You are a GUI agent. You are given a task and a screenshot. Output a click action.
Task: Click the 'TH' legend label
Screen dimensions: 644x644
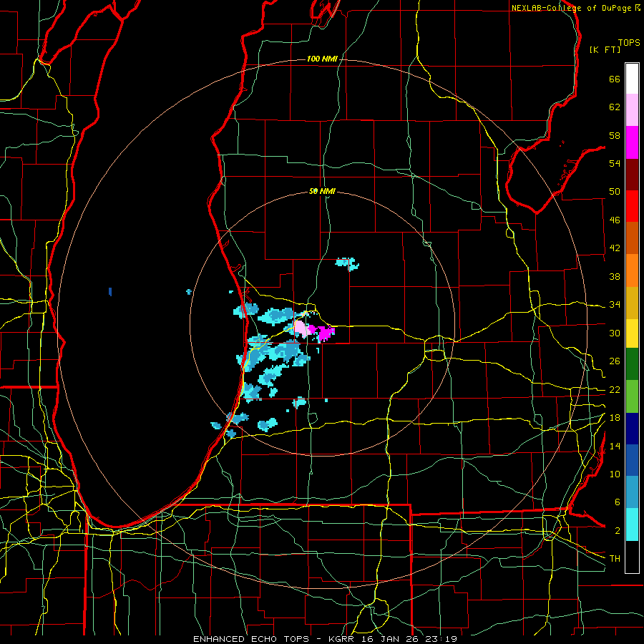coord(615,559)
